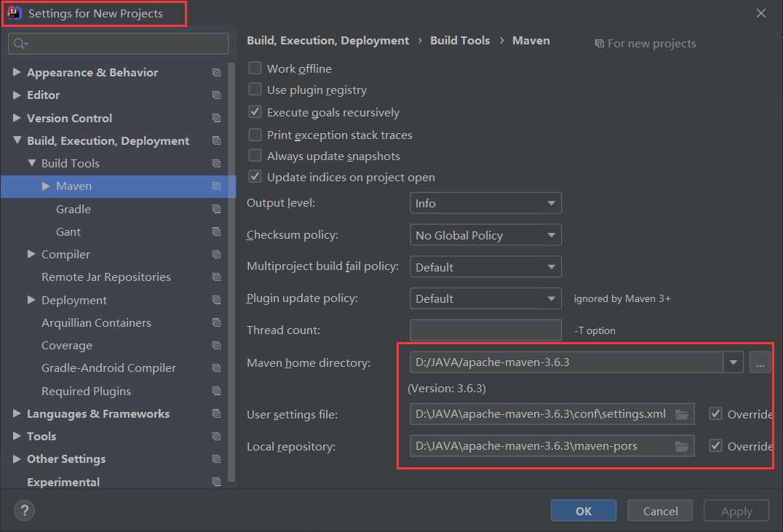Viewport: 783px width, 532px height.
Task: Expand the Editor settings node
Action: (x=17, y=95)
